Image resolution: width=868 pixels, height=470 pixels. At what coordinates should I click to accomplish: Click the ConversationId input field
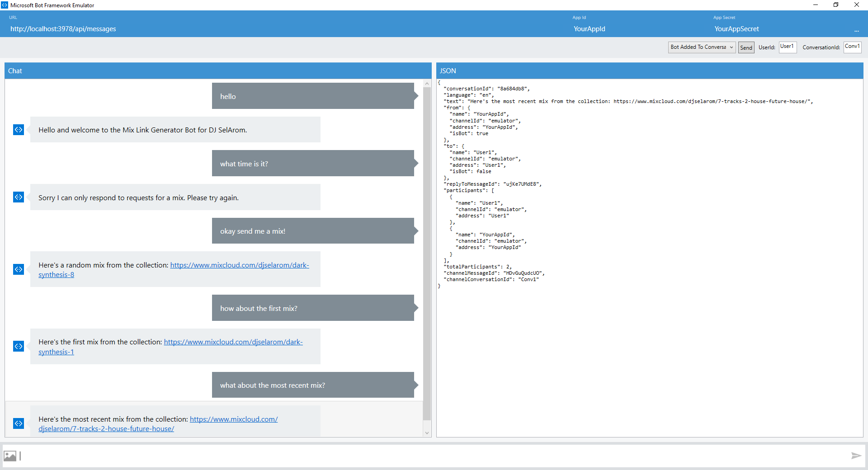[x=852, y=47]
